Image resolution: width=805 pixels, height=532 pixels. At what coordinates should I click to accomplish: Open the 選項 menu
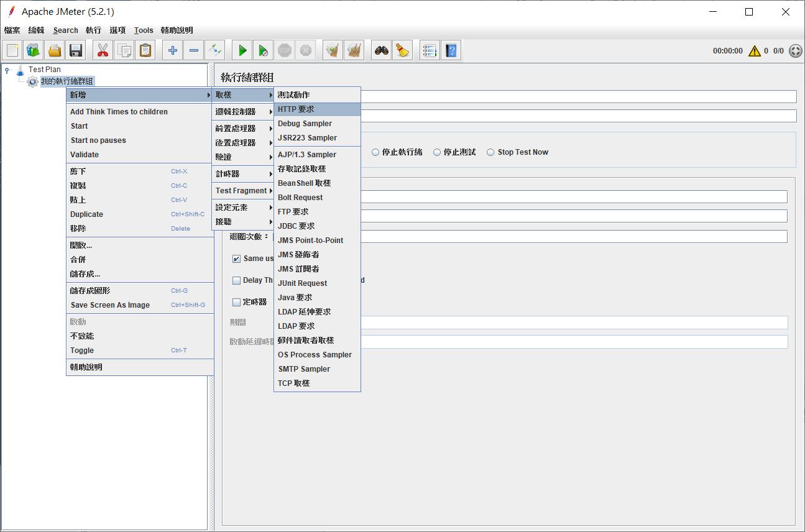pos(117,30)
